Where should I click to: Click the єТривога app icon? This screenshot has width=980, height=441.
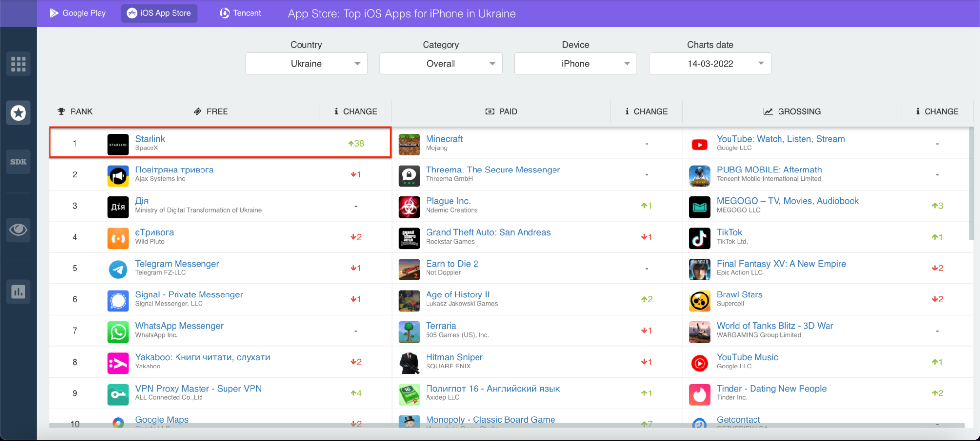click(x=118, y=238)
